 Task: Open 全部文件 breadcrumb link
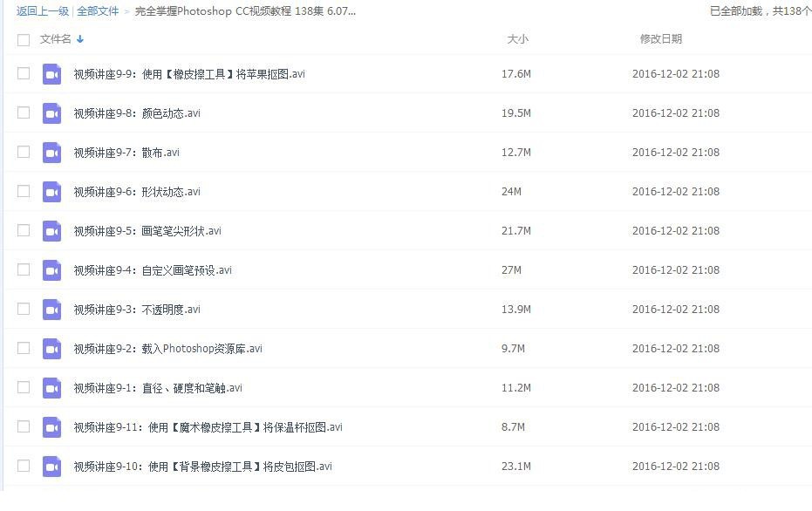coord(98,11)
